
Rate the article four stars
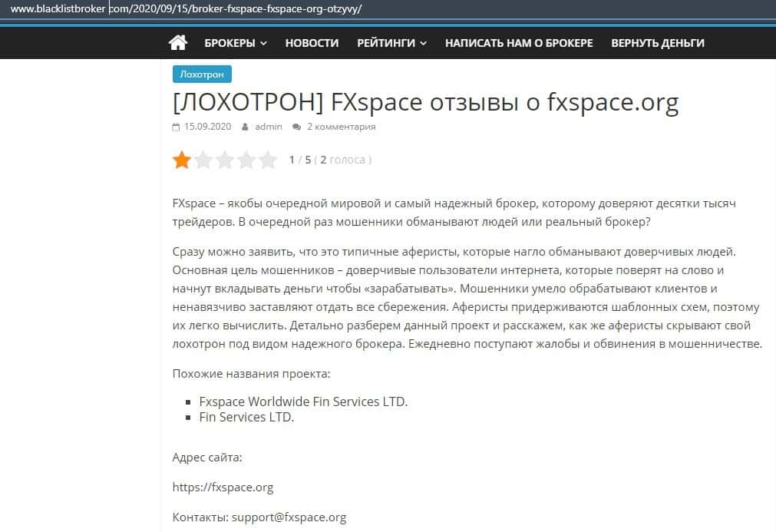tap(246, 160)
